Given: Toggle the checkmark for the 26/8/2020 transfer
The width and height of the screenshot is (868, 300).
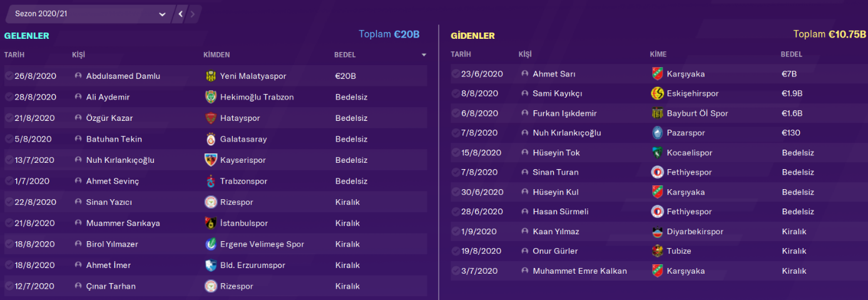Looking at the screenshot, I should coord(9,76).
